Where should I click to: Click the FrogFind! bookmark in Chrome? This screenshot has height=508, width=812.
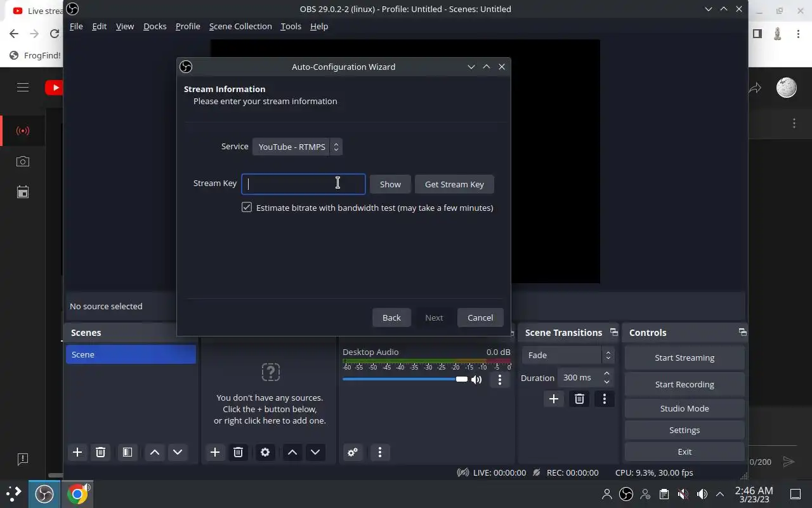(x=36, y=55)
